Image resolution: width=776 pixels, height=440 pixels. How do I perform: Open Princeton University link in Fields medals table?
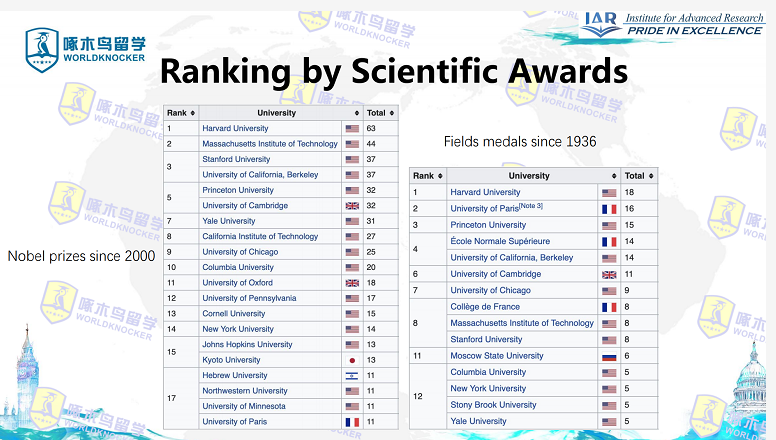pos(488,225)
